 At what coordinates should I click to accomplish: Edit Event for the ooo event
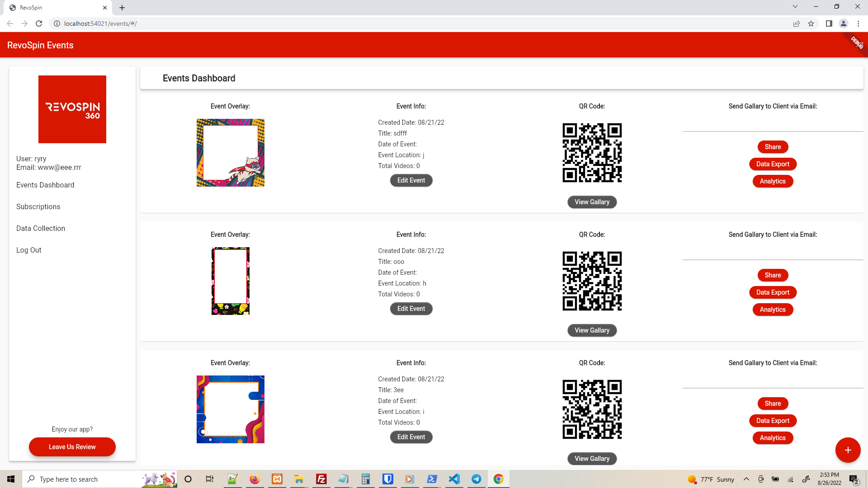pyautogui.click(x=411, y=309)
